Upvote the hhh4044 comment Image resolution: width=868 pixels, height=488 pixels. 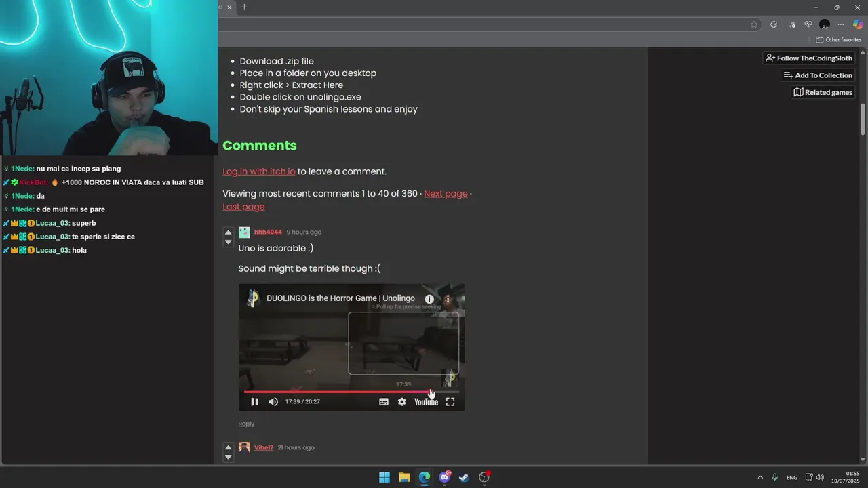coord(228,232)
